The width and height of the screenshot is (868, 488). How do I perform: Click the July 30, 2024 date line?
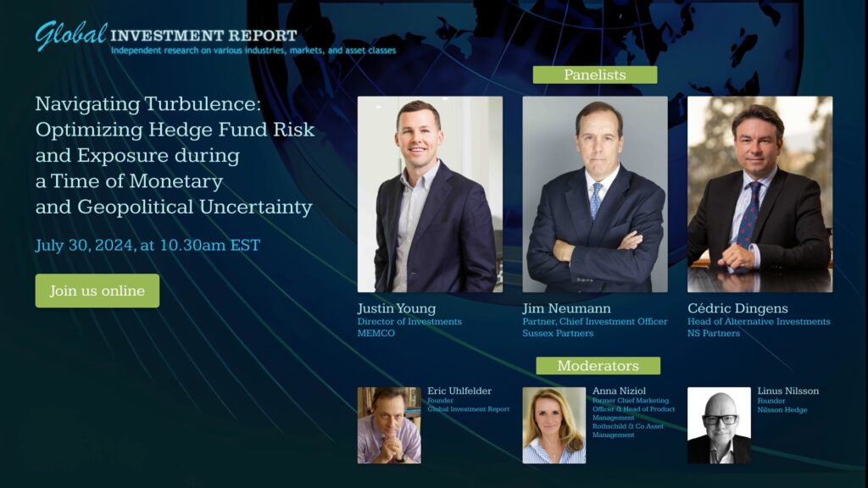point(147,245)
